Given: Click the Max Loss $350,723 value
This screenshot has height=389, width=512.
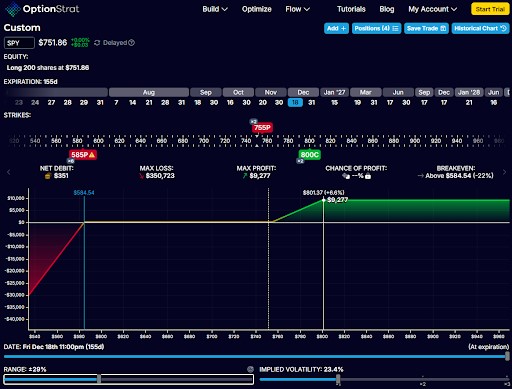Looking at the screenshot, I should pyautogui.click(x=160, y=176).
